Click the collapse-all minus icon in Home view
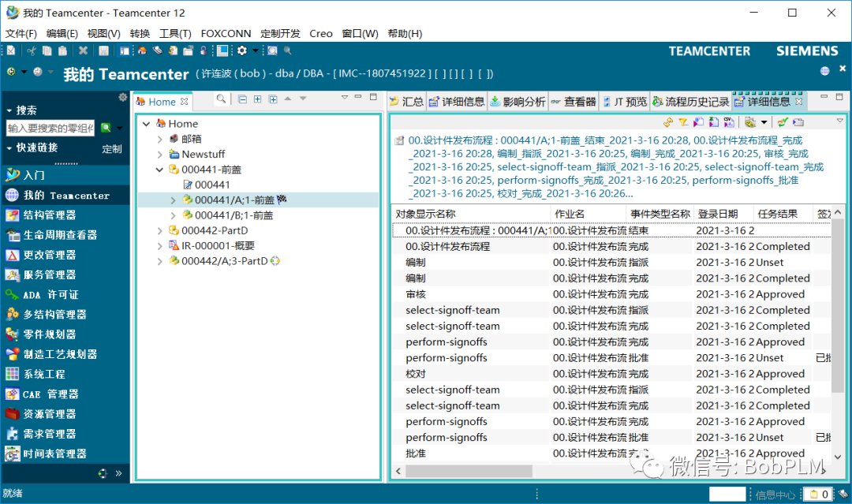 tap(242, 99)
